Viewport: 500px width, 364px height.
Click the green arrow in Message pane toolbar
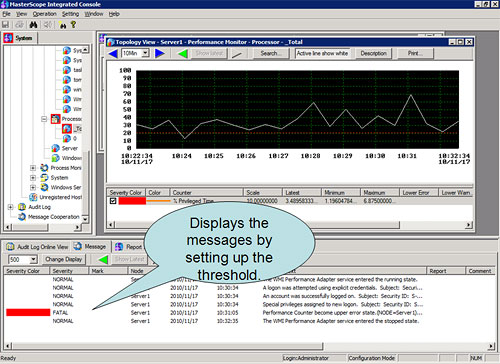[103, 259]
